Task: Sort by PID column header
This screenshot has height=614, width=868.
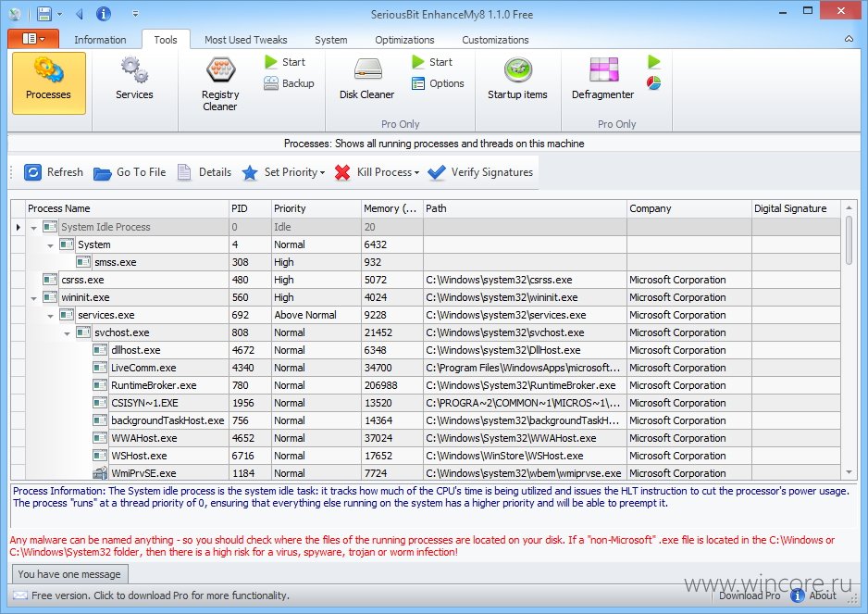Action: [x=250, y=208]
